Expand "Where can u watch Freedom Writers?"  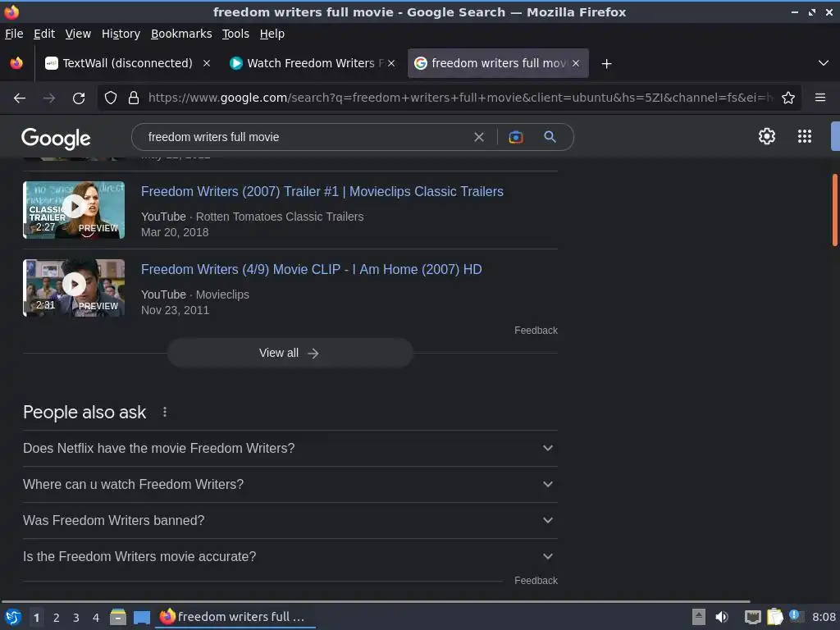coord(290,484)
